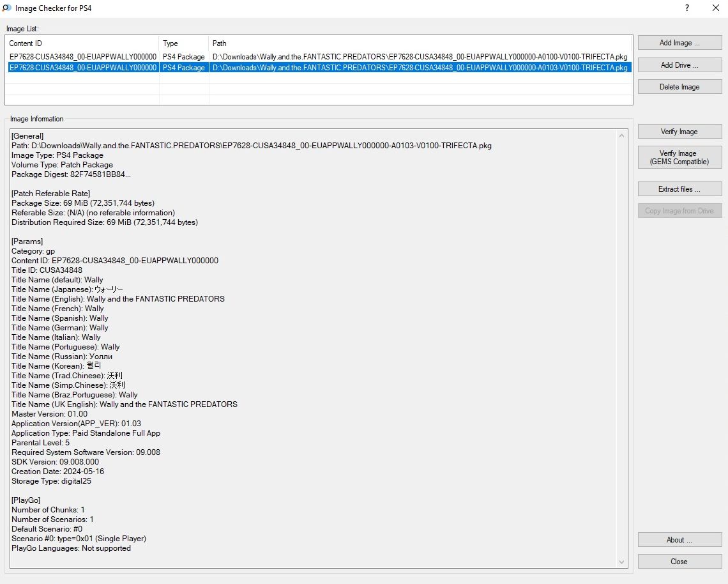Click the Title ID: CUSA34848 line
The image size is (728, 584).
[47, 270]
